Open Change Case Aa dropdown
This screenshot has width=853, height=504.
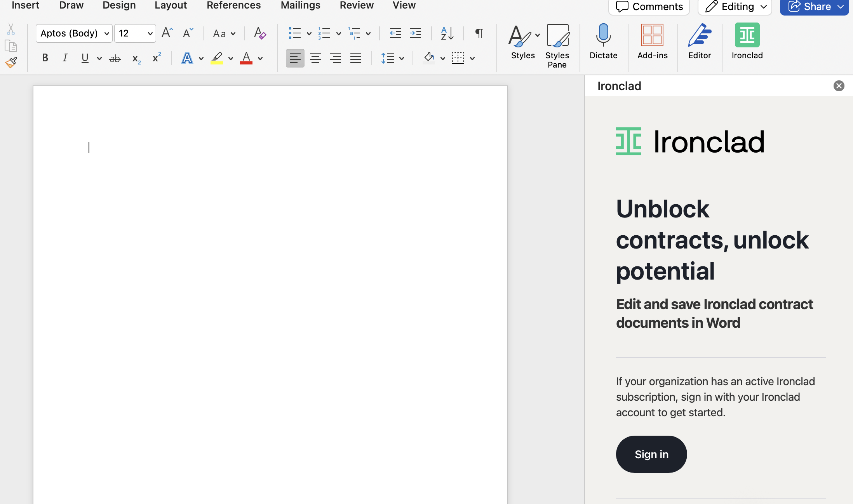[x=224, y=33]
